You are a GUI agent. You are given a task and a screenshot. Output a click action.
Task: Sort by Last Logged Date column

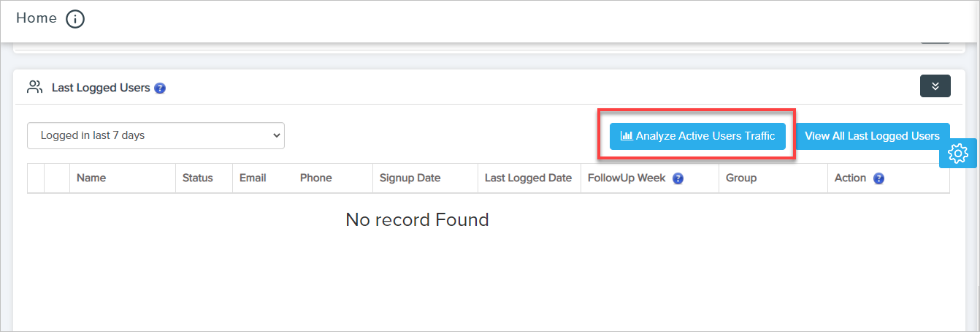(x=528, y=178)
